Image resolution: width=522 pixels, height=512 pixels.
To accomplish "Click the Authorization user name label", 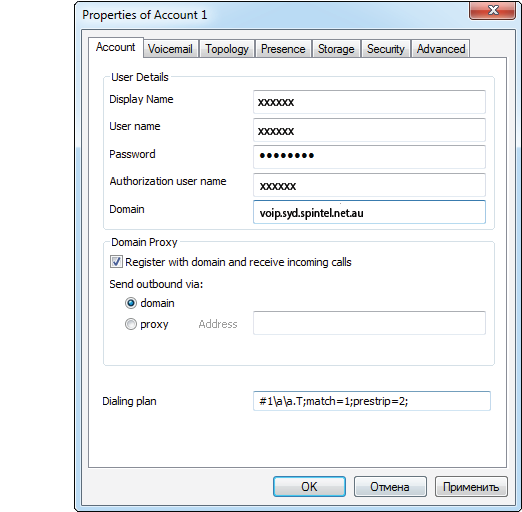I will click(168, 181).
